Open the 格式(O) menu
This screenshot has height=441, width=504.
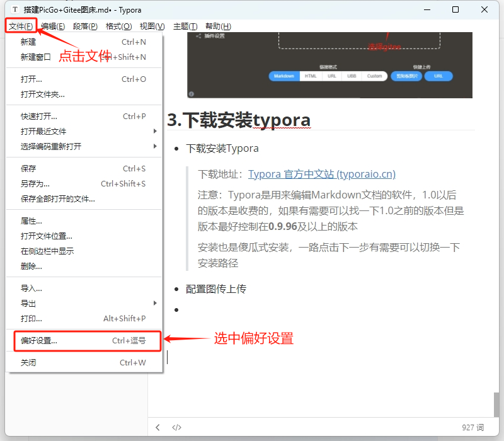click(x=118, y=26)
